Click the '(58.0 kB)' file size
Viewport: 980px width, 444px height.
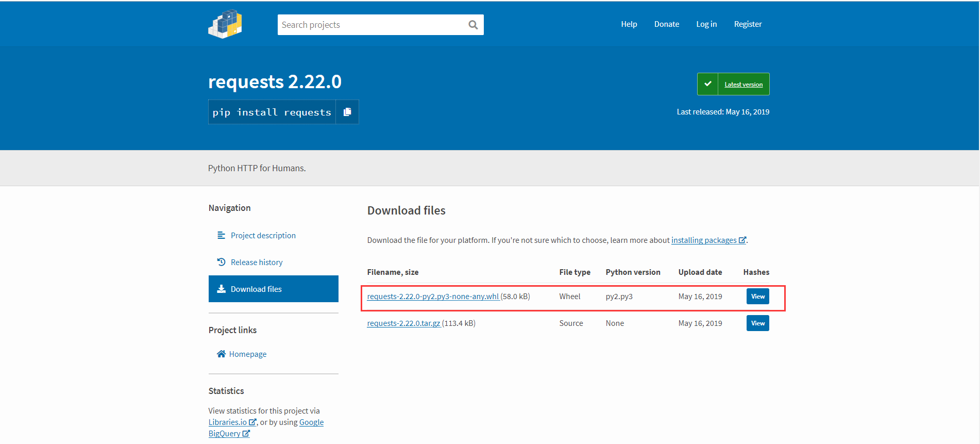pos(515,297)
